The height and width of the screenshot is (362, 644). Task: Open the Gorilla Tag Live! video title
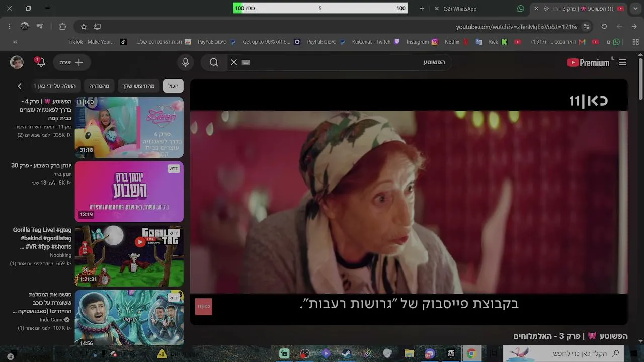coord(42,238)
